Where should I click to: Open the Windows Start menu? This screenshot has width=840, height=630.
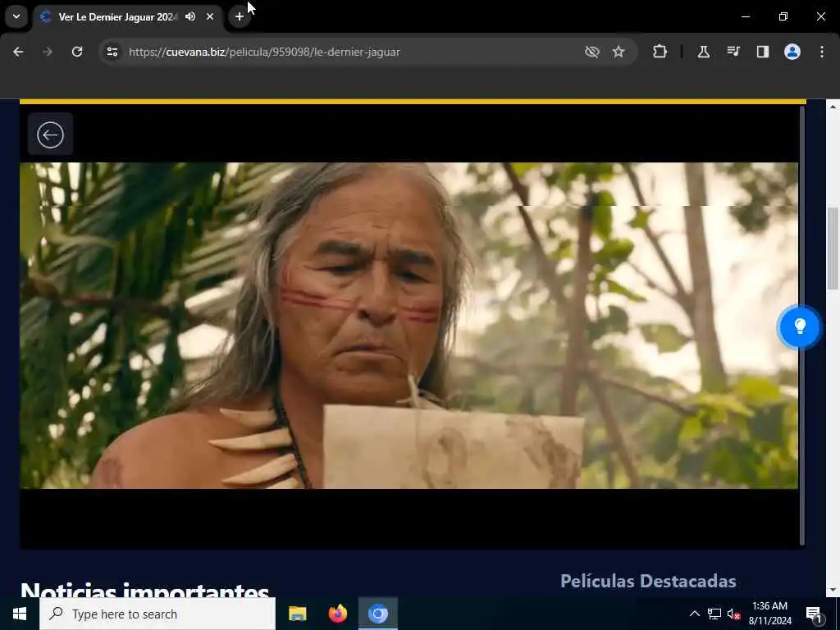[x=20, y=614]
